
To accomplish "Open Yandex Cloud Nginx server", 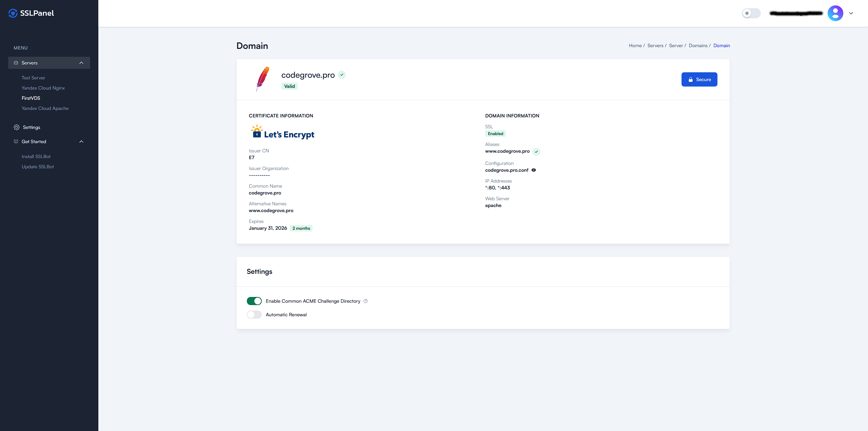I will click(x=43, y=88).
